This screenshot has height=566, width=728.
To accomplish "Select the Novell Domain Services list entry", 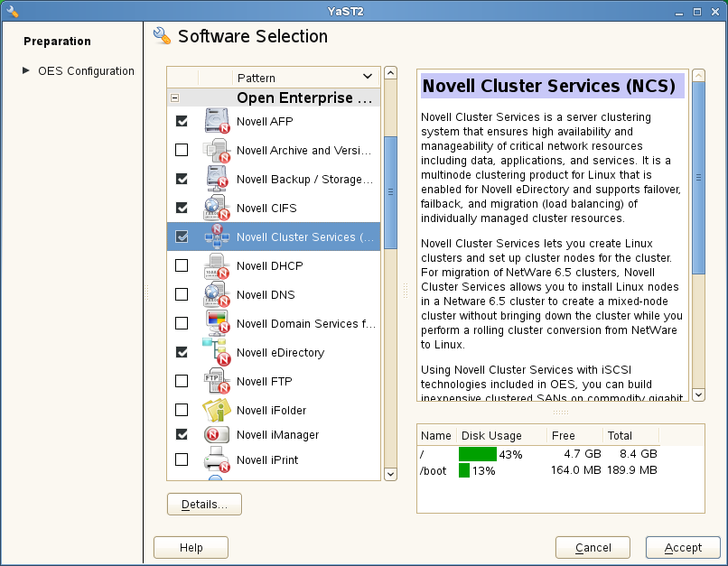I will [305, 323].
